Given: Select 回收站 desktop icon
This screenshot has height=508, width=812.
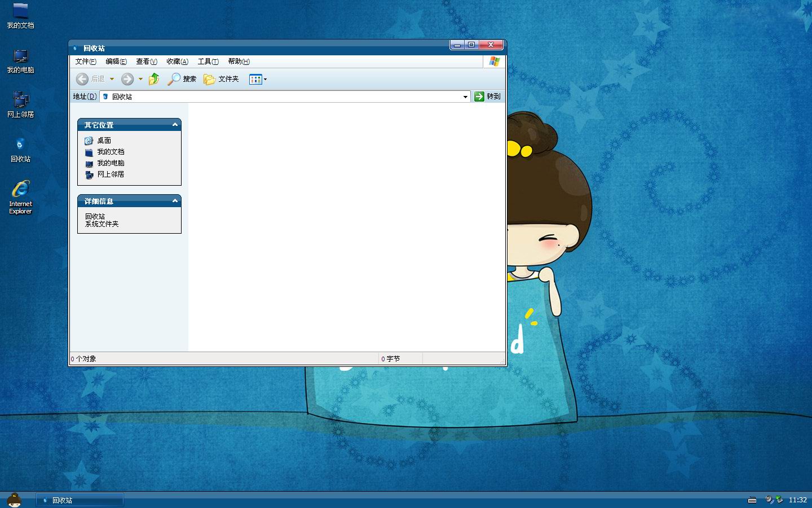Looking at the screenshot, I should [x=20, y=150].
